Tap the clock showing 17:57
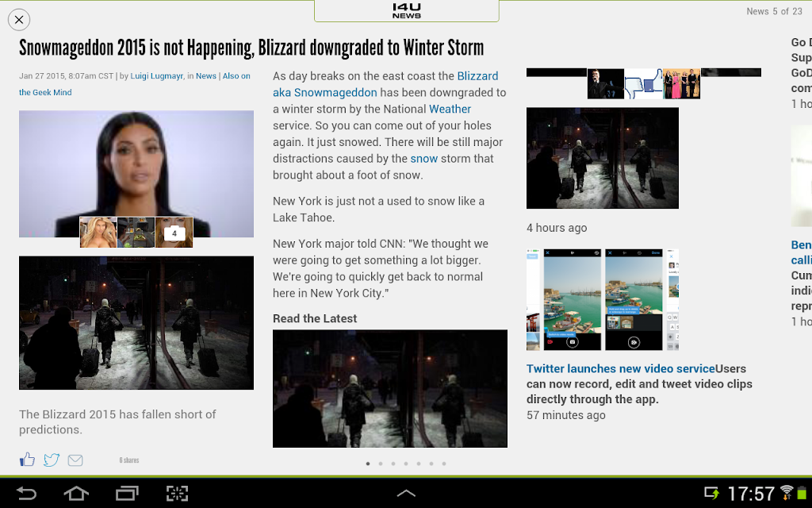The image size is (812, 508). [751, 494]
